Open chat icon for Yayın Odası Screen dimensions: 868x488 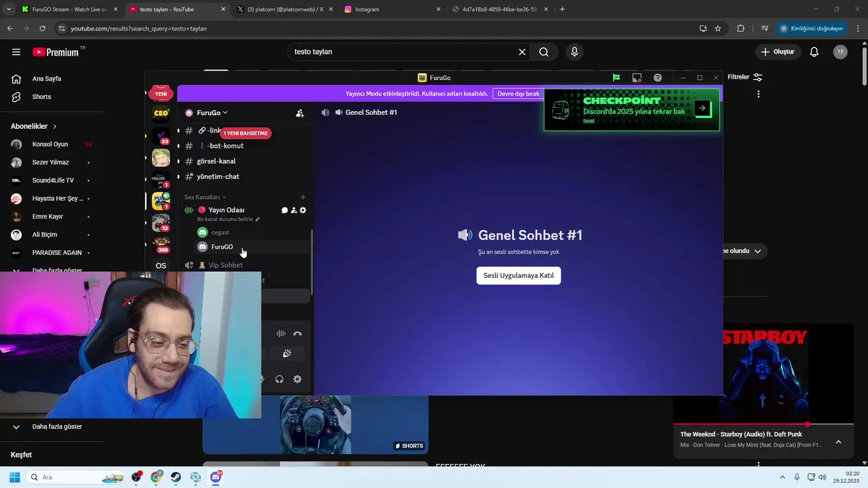click(285, 210)
